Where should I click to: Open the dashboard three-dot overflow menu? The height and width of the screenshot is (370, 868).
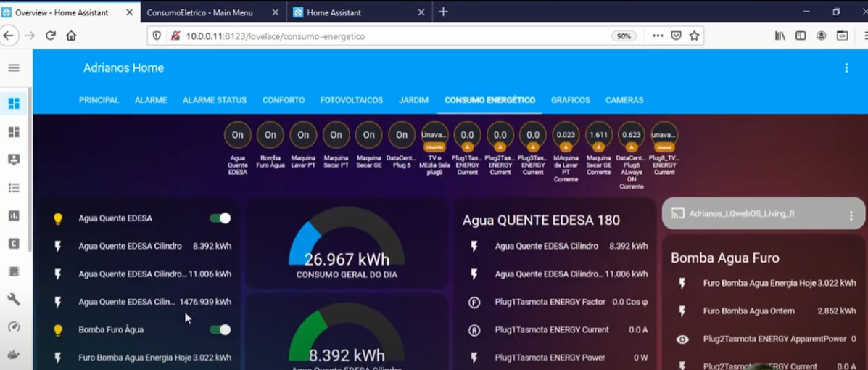[846, 68]
